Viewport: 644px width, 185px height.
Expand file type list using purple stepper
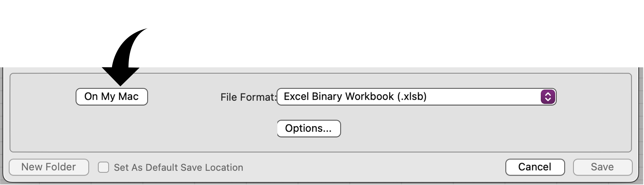pos(548,97)
